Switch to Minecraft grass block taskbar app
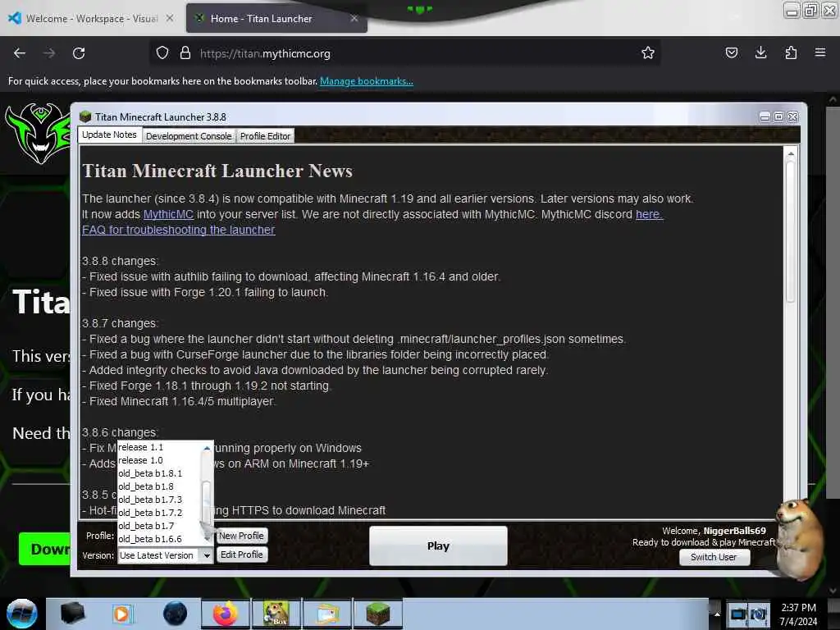This screenshot has width=840, height=630. pos(377,614)
